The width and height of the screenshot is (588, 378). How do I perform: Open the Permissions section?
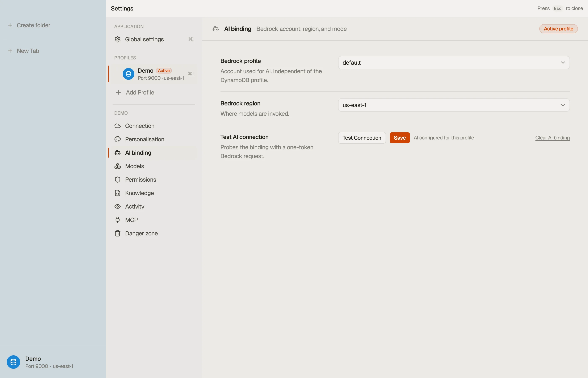(154, 180)
